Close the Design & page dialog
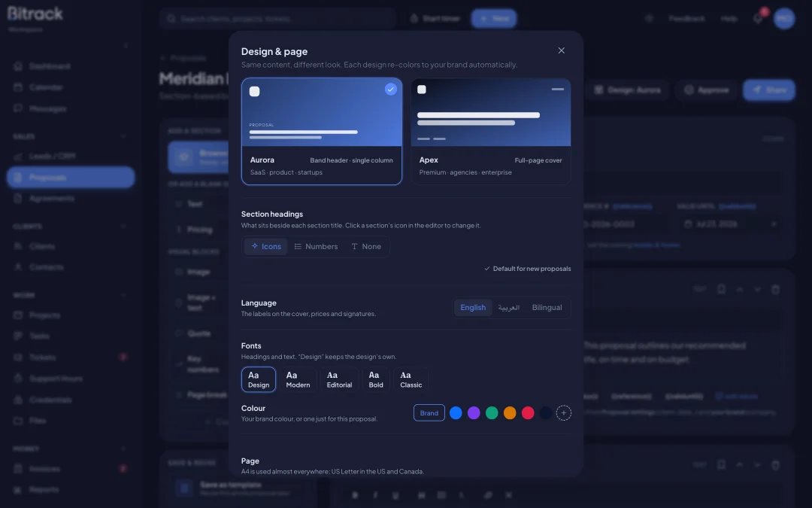The width and height of the screenshot is (812, 508). [562, 50]
